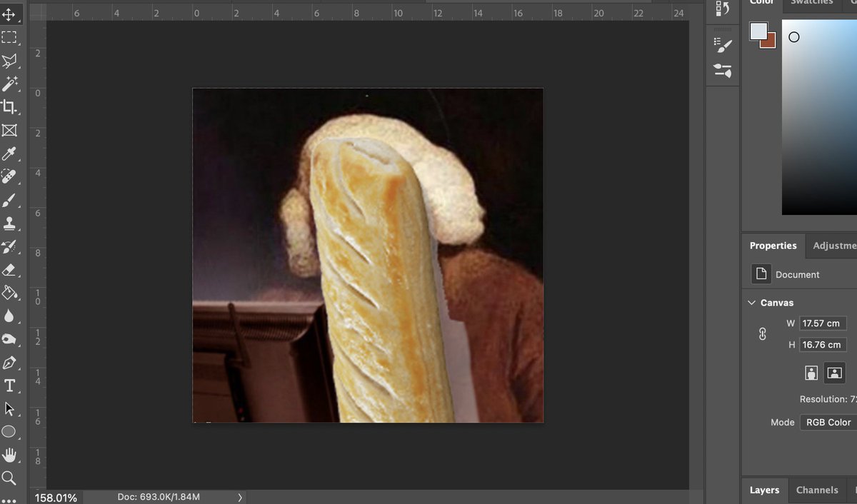Open the Layers tab
857x504 pixels.
pos(764,490)
